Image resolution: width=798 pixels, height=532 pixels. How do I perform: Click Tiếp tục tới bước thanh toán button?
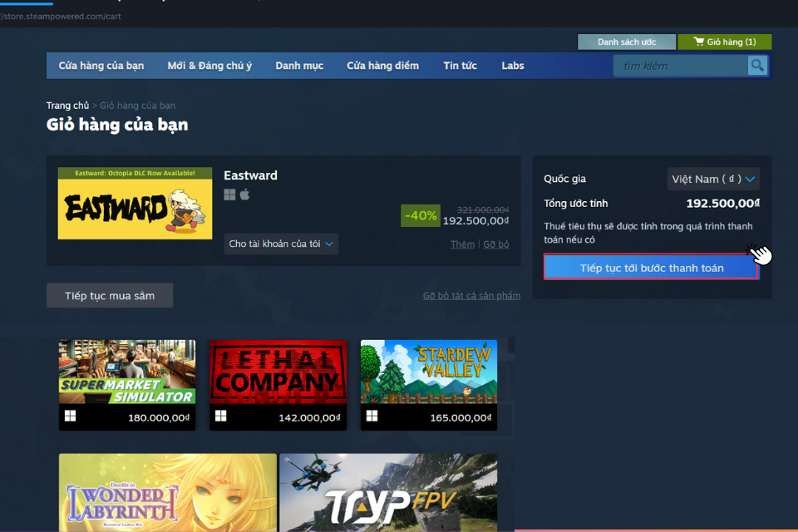coord(652,267)
